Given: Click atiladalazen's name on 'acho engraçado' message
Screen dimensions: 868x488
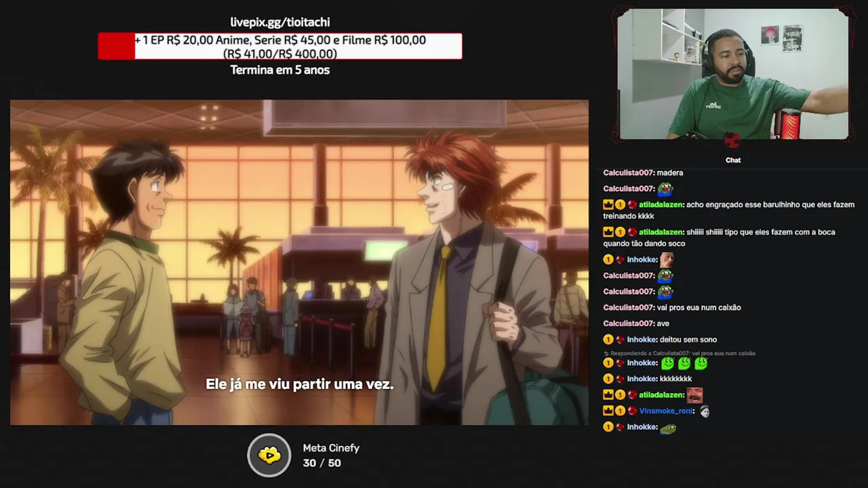Looking at the screenshot, I should click(661, 205).
